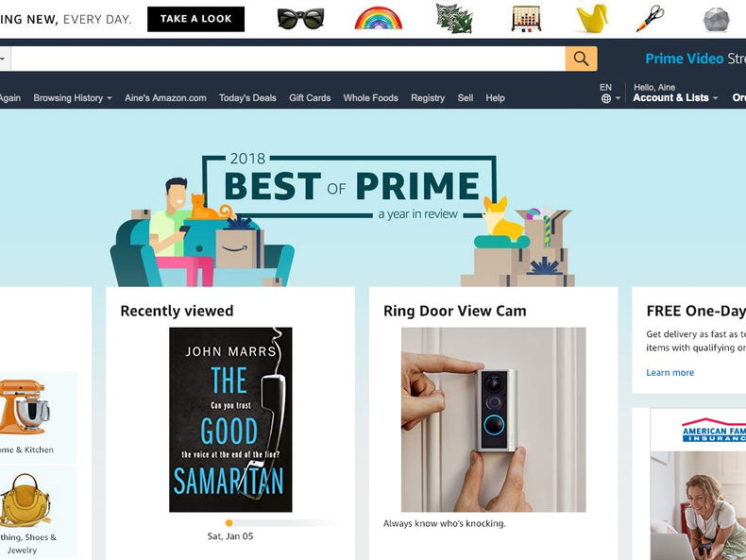Screen dimensions: 746x560
Task: Click the TAKE A LOOK button
Action: click(196, 19)
